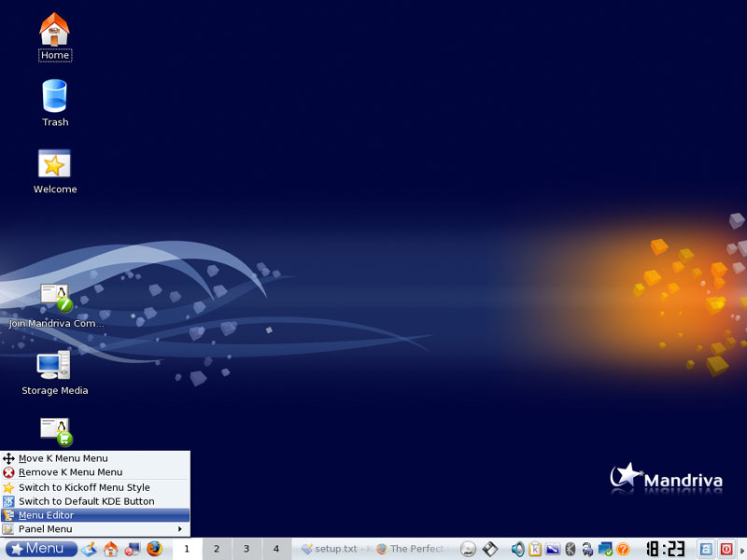
Task: Open Menu Editor from context menu
Action: pos(95,515)
